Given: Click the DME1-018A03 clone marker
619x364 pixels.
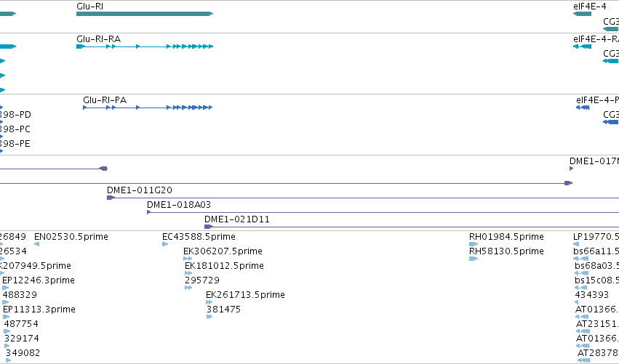Looking at the screenshot, I should [149, 212].
